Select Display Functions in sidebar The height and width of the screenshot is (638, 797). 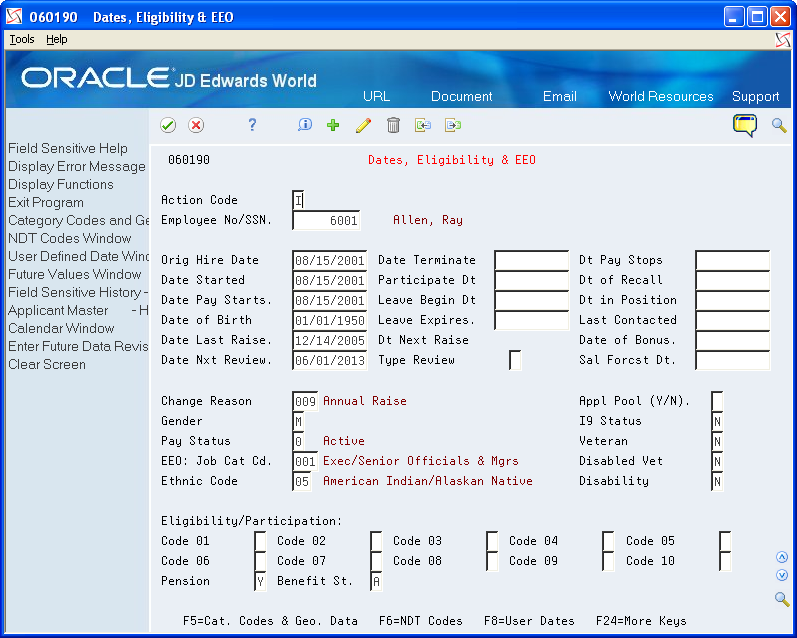(x=60, y=185)
